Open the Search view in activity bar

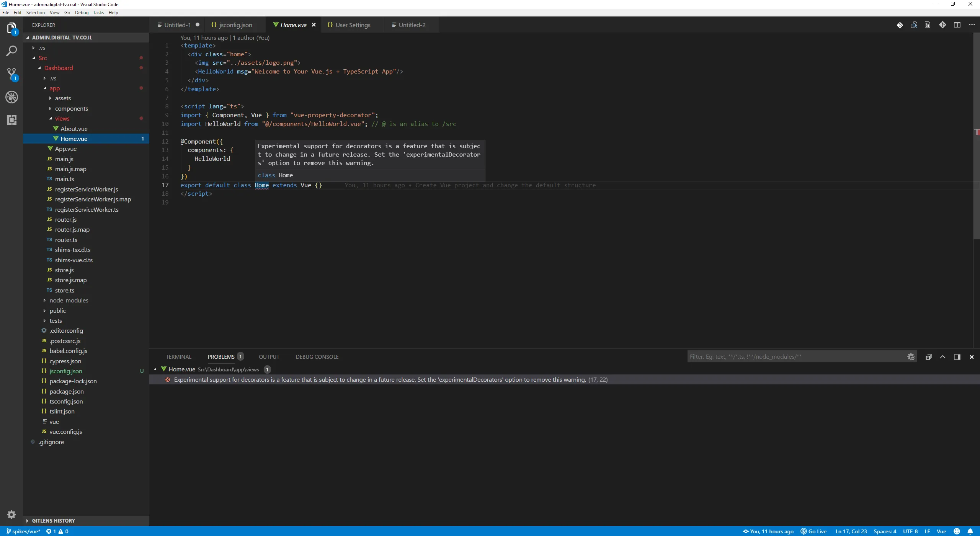click(x=11, y=51)
